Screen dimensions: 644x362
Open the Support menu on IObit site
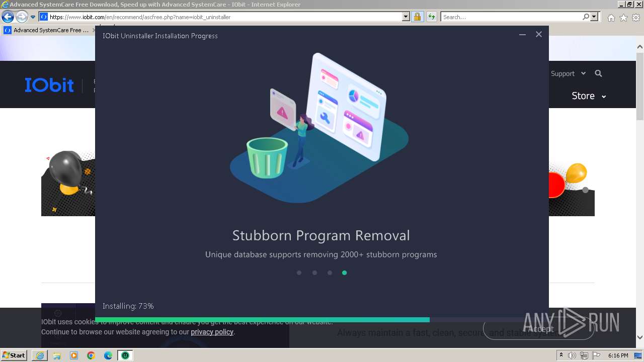568,73
